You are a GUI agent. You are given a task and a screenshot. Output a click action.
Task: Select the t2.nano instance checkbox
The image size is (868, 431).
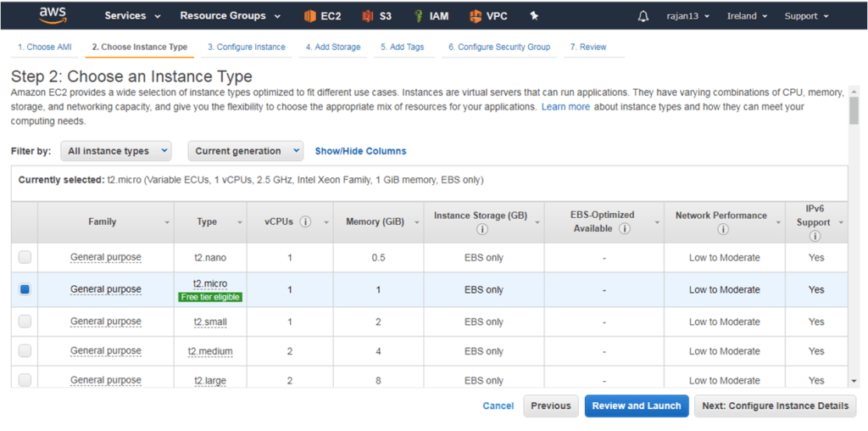coord(25,257)
